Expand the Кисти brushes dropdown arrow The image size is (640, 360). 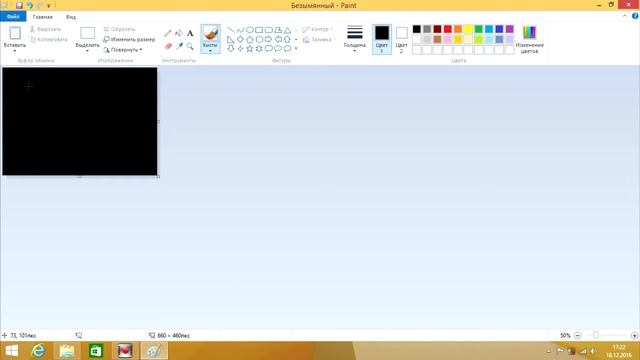[x=210, y=51]
